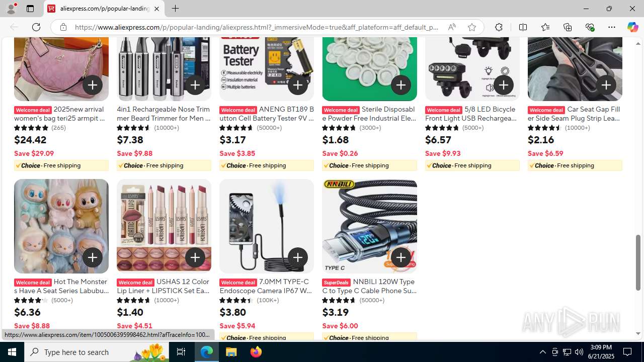Add the ANENG battery tester to cart
The image size is (644, 362).
click(298, 85)
